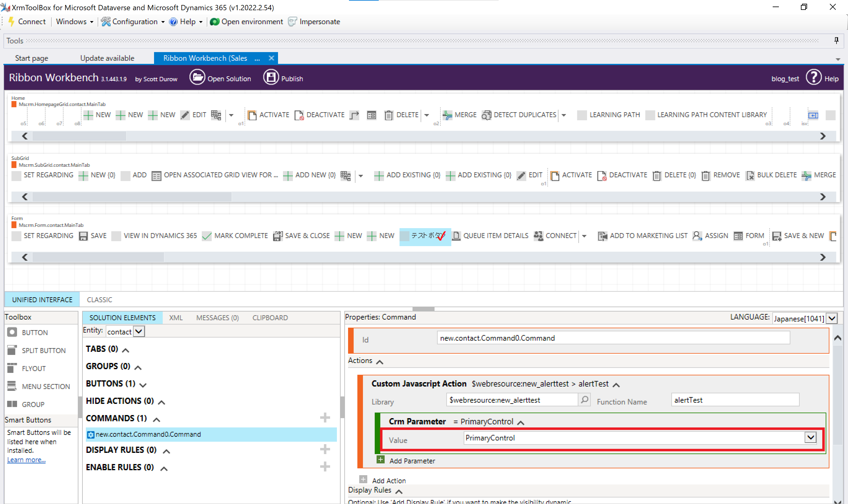Click the Learn more link
Screen dimensions: 848x504
coord(26,459)
